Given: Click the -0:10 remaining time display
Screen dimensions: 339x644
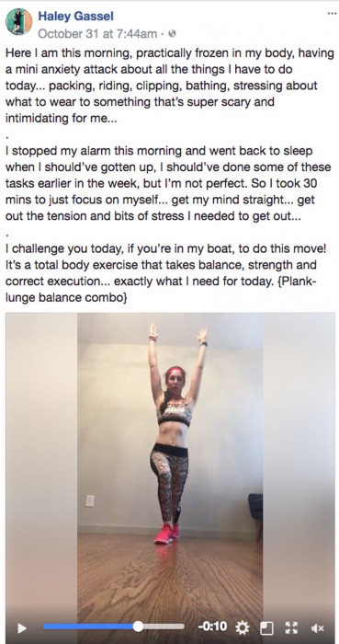Looking at the screenshot, I should pos(212,627).
